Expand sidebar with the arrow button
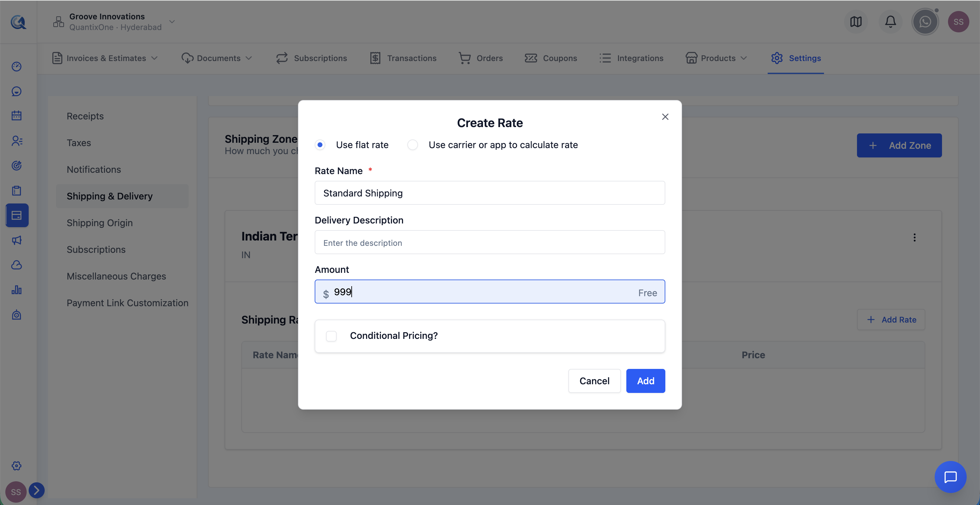The height and width of the screenshot is (505, 980). [x=37, y=490]
